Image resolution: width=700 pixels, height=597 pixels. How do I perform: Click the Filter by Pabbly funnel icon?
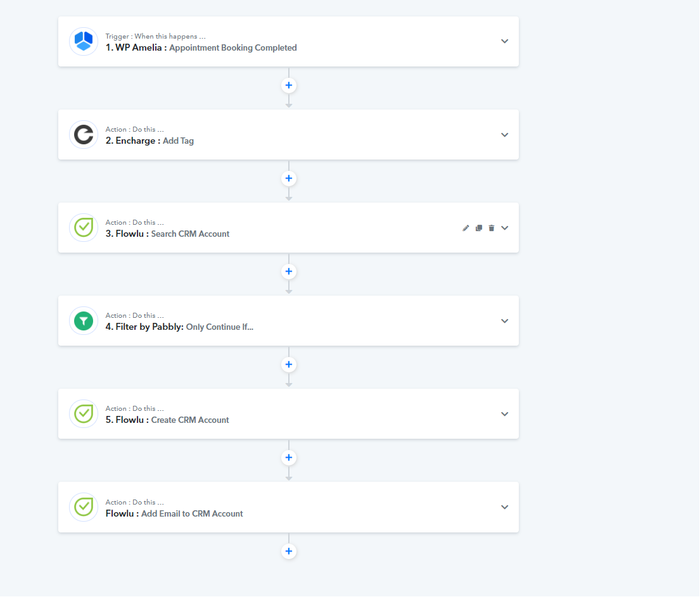[x=84, y=321]
